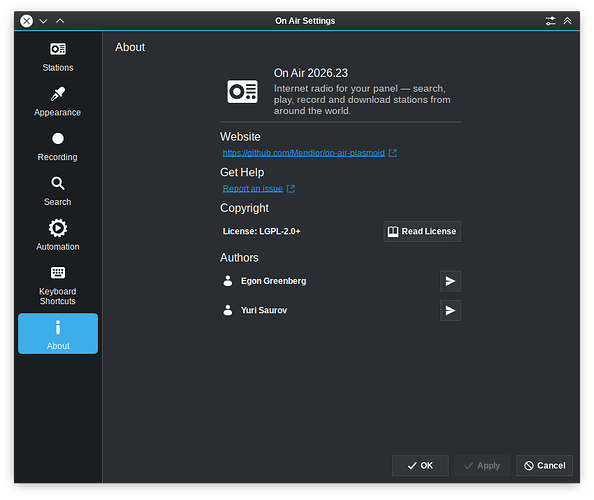Open the Stations settings page
This screenshot has width=594, height=500.
point(58,57)
